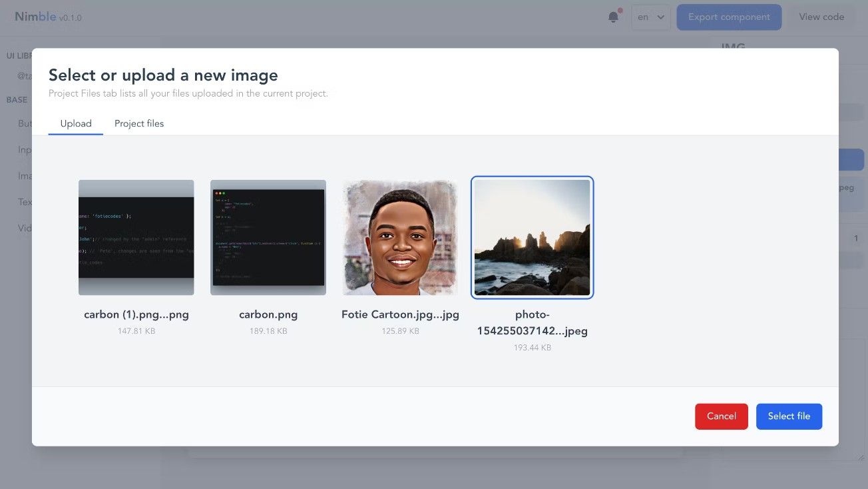Click the photo-154255037142...jpeg file name
The width and height of the screenshot is (868, 489).
point(532,322)
